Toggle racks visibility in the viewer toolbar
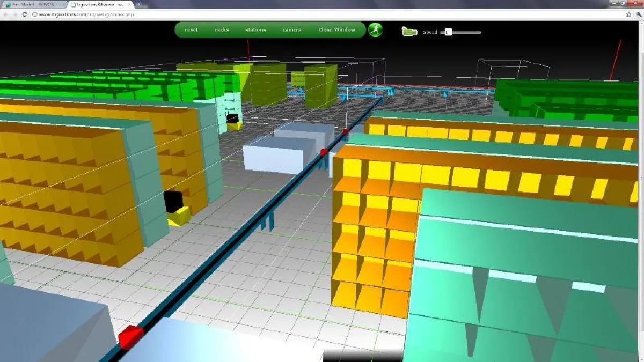This screenshot has height=362, width=644. [x=222, y=31]
